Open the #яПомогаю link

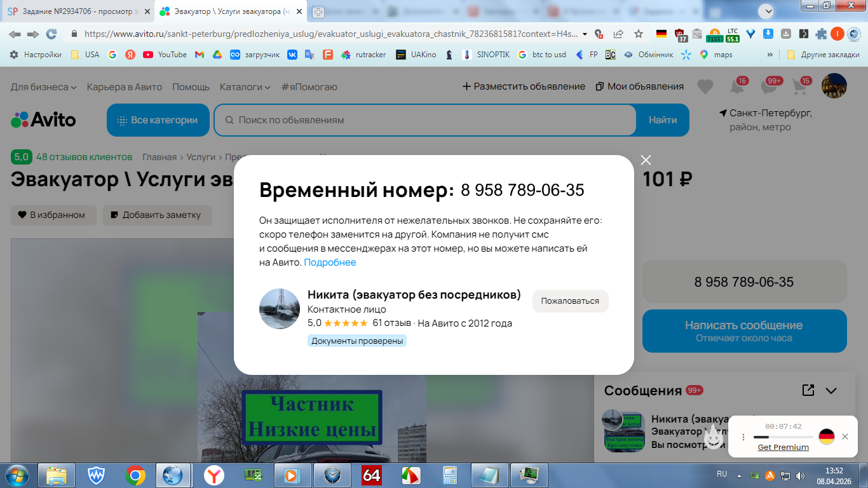tap(309, 86)
